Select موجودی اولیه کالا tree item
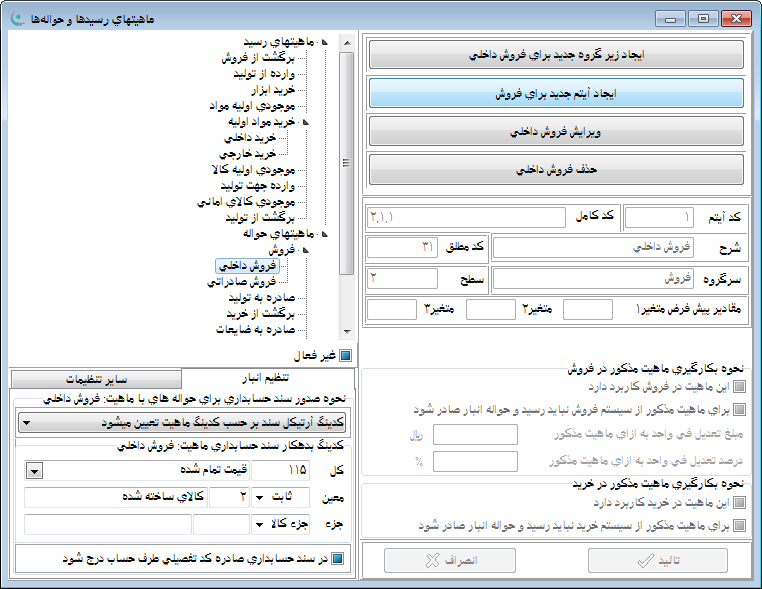 point(253,170)
